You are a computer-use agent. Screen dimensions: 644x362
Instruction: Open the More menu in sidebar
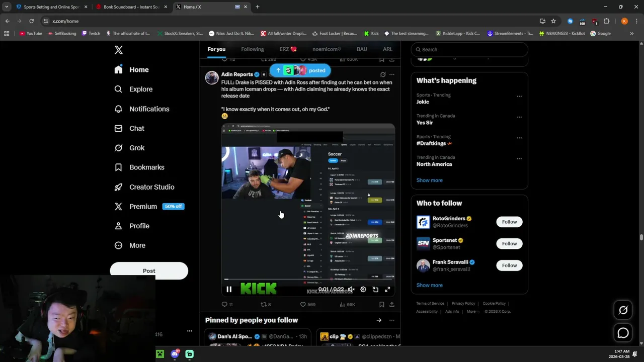pyautogui.click(x=130, y=246)
